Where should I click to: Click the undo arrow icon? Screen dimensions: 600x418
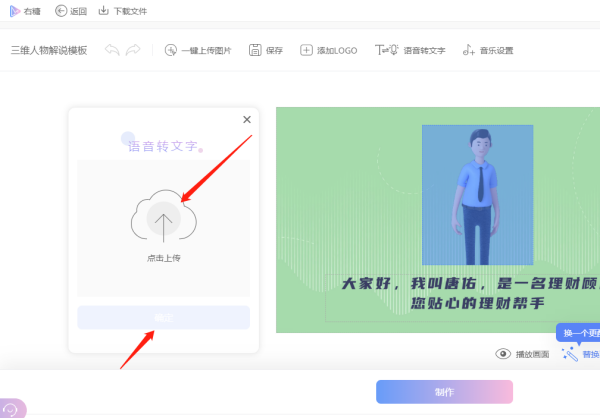coord(112,50)
